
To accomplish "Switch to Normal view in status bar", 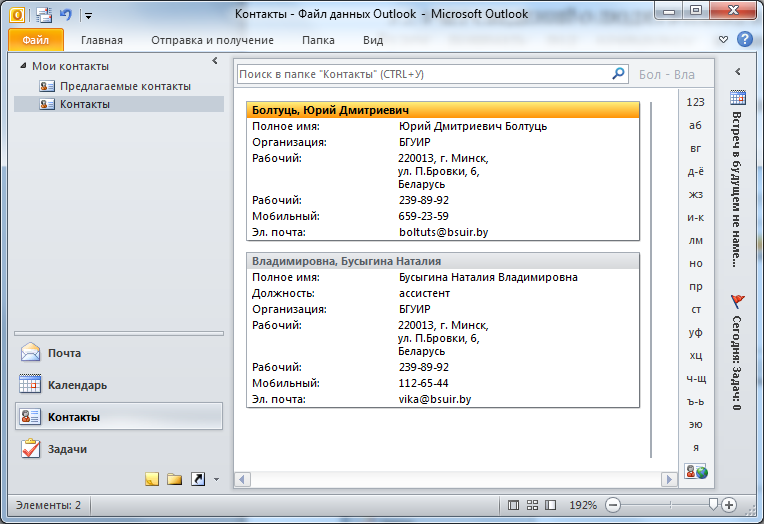I will click(513, 505).
